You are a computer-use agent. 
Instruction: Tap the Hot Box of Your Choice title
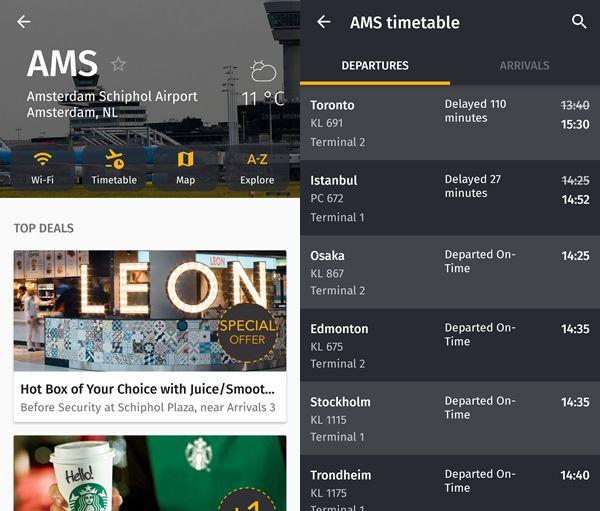(147, 389)
